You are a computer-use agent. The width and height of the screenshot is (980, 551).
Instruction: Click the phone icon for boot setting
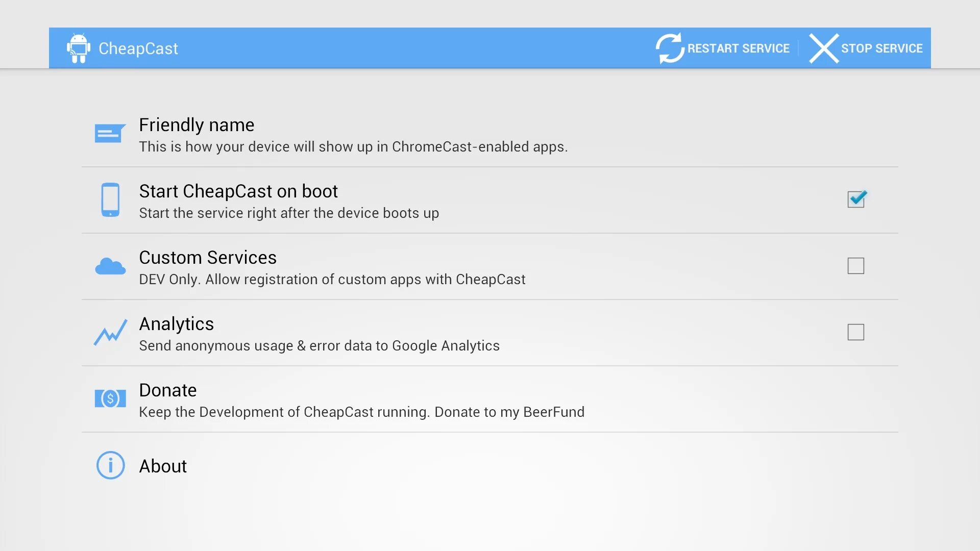coord(110,200)
